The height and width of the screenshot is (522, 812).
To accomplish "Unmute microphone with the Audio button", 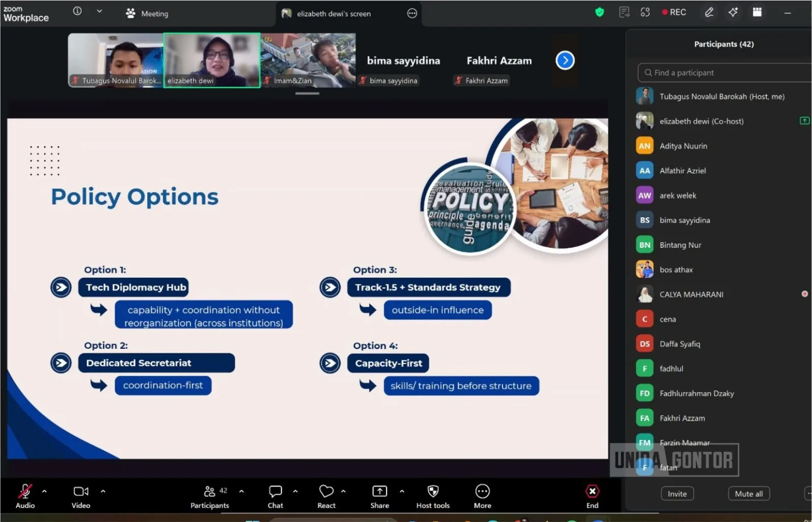I will [x=25, y=496].
